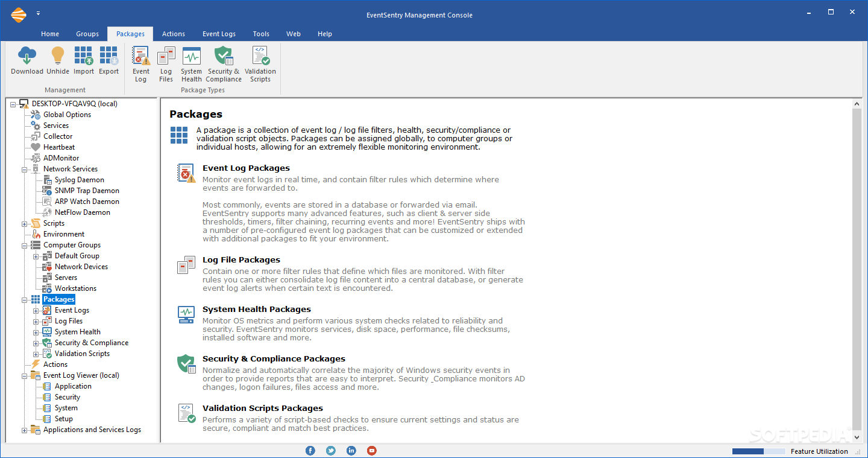
Task: Select the System Health ribbon icon
Action: pos(192,56)
